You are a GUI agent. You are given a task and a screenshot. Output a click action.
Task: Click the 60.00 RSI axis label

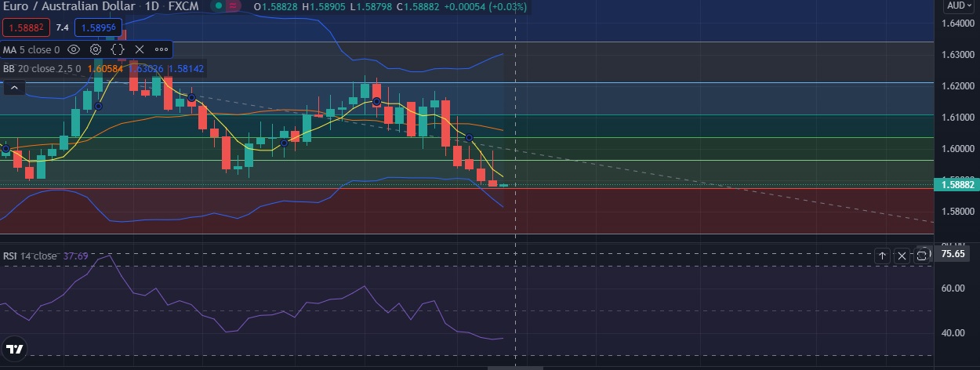click(x=953, y=288)
